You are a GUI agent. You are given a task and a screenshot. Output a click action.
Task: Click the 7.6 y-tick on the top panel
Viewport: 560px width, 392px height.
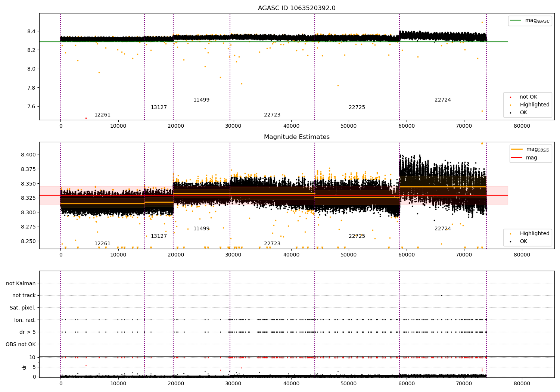31,106
